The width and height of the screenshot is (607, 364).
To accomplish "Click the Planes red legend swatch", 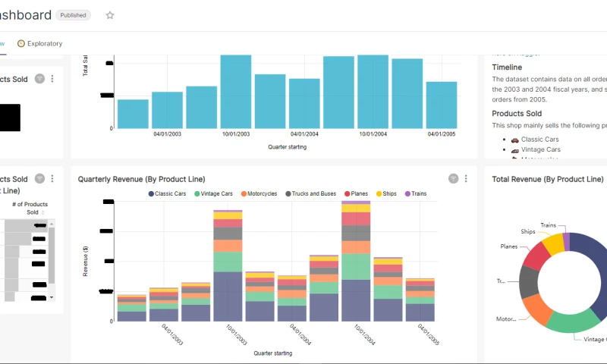I will point(347,194).
